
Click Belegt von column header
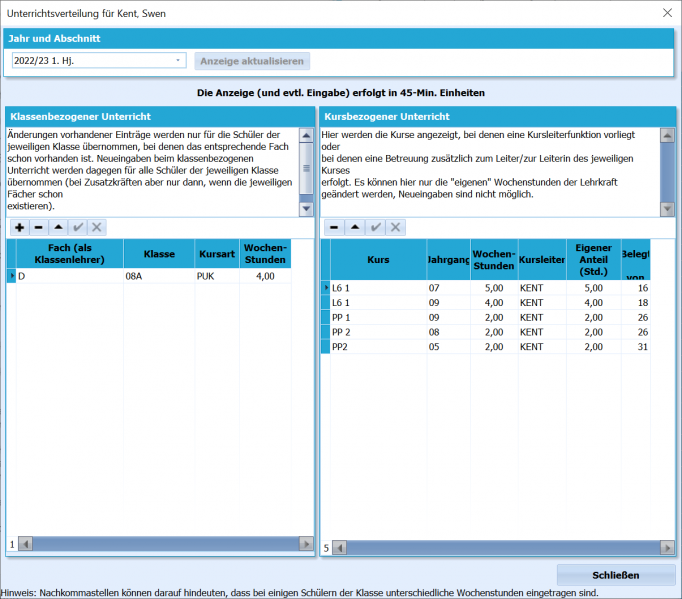(636, 260)
